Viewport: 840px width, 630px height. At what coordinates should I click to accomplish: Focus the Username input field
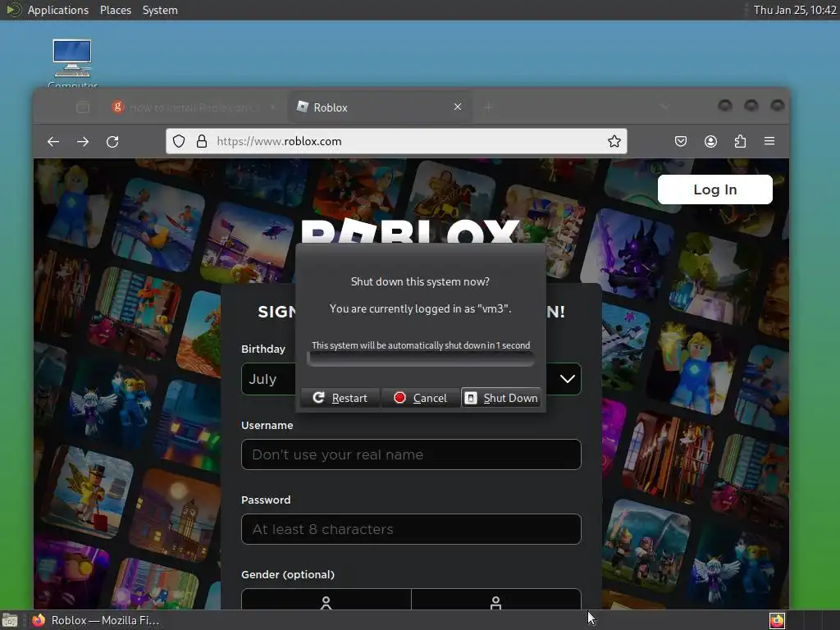[x=411, y=454]
